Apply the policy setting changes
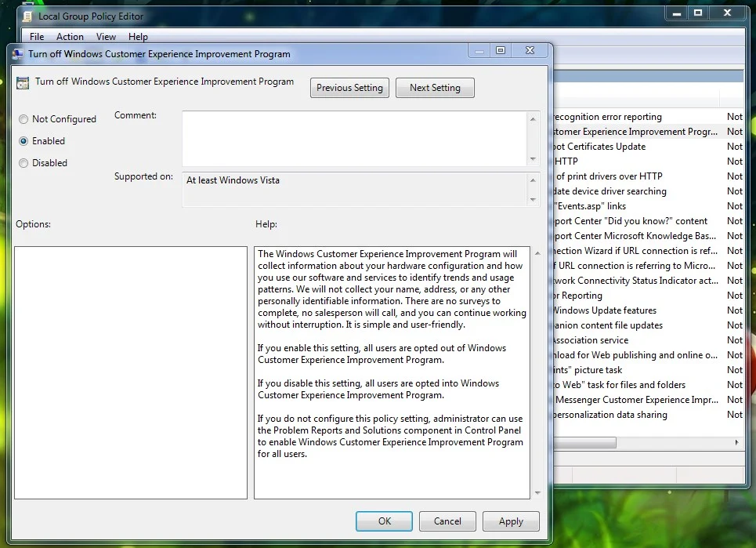756x548 pixels. 511,521
